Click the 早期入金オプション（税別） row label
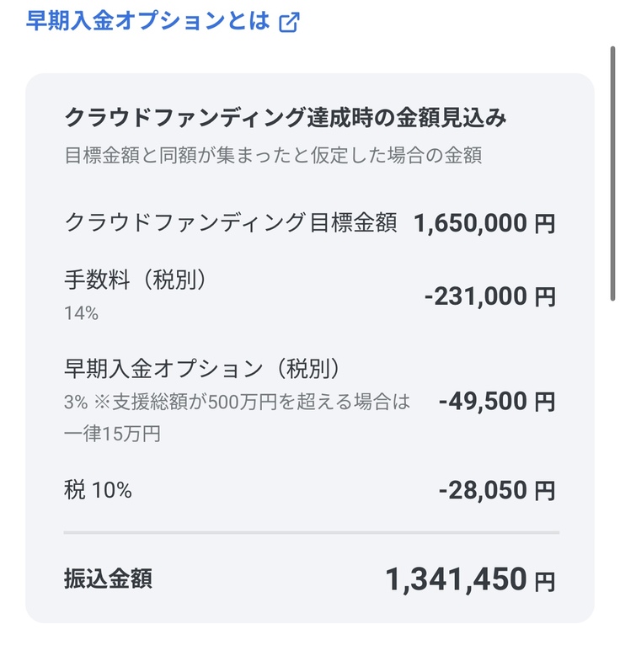620x672 pixels. point(202,369)
